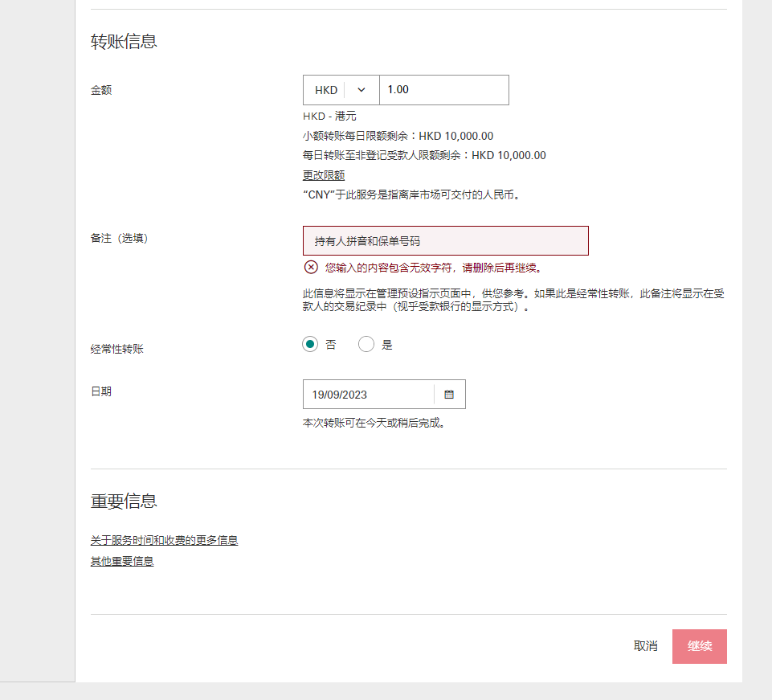Select the "是" radio for 经常性转账
This screenshot has height=700, width=772.
366,344
